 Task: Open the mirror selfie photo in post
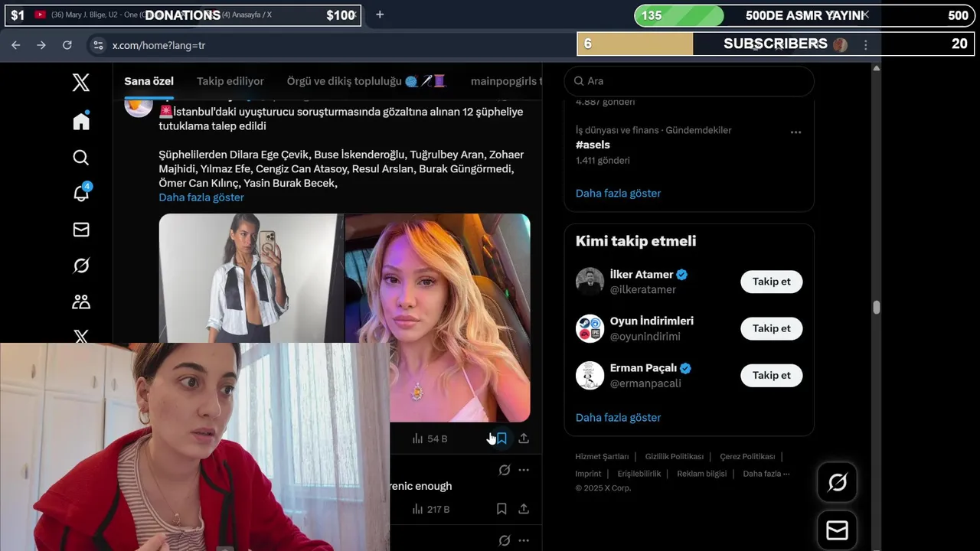[x=251, y=278]
